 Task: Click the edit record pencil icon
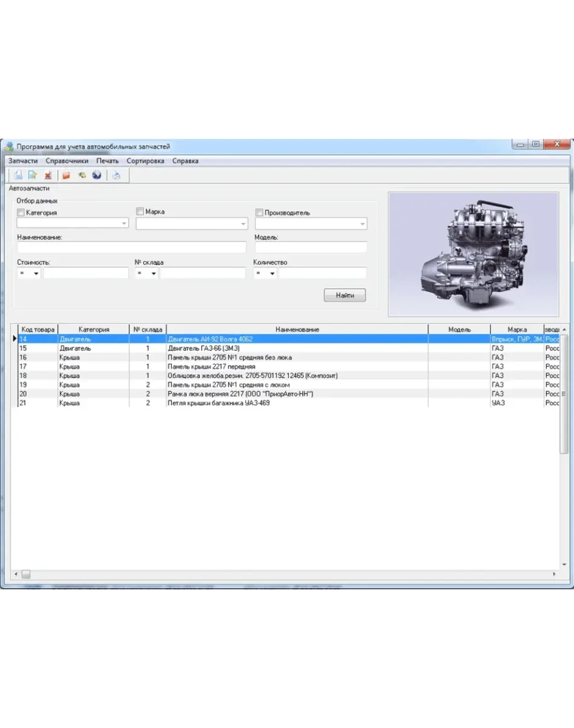tap(33, 176)
